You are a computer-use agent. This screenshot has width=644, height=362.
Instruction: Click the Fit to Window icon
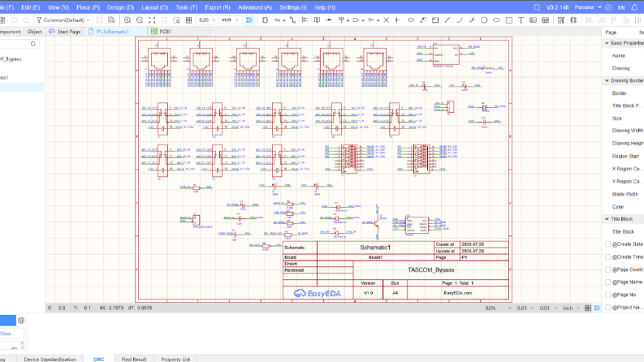(x=152, y=20)
